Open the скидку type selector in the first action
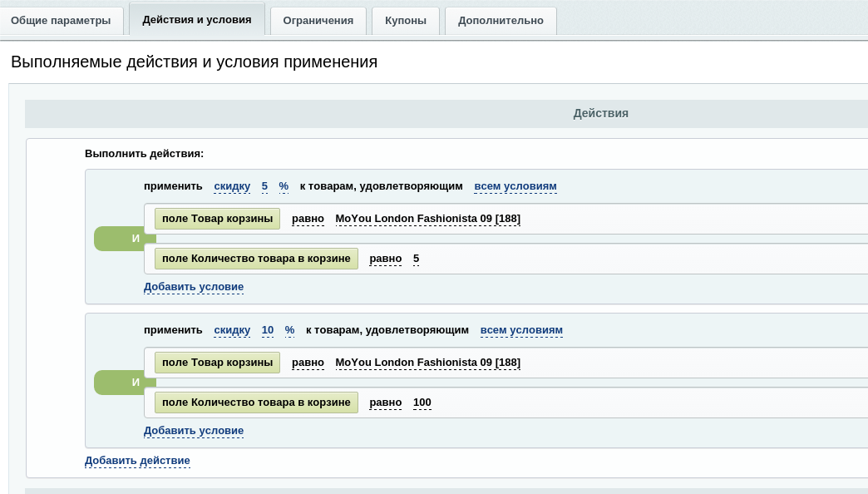This screenshot has width=868, height=494. pyautogui.click(x=232, y=186)
